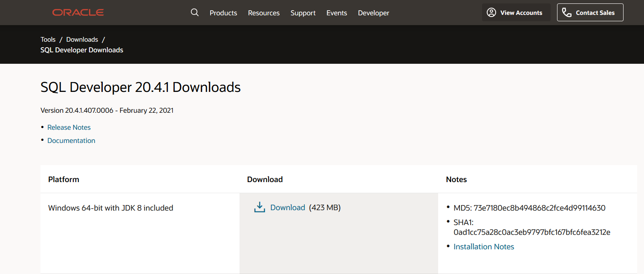Open the Installation Notes link

pos(483,246)
